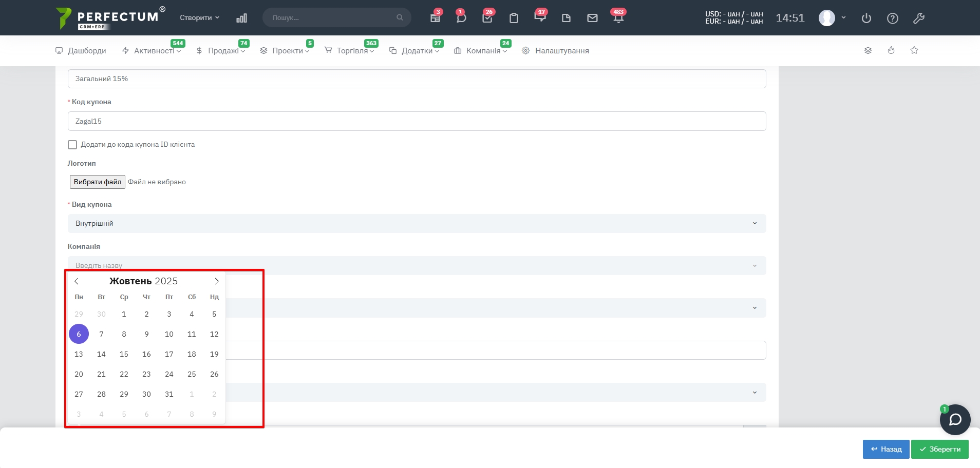Click the 'Назад' button
980x468 pixels.
tap(886, 449)
